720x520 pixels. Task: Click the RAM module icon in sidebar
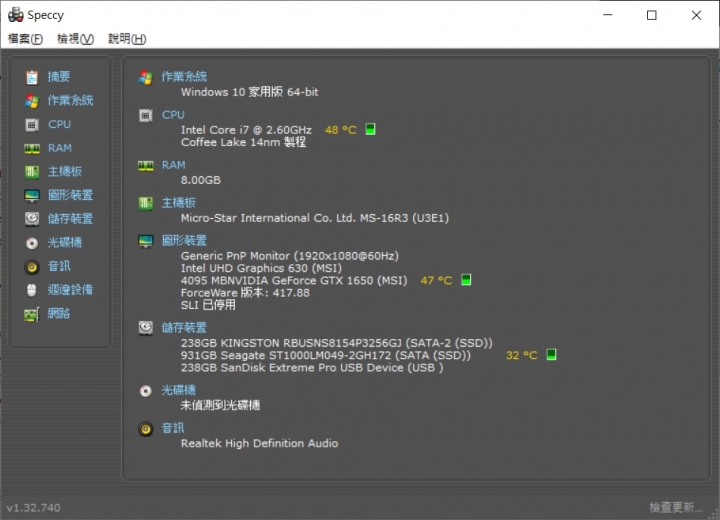(32, 148)
